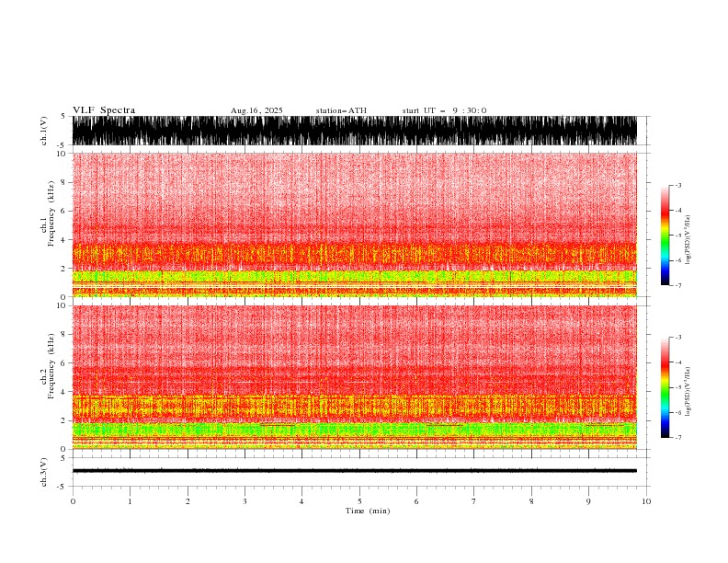728x563 pixels.
Task: Click time axis tick label '6'
Action: [x=416, y=501]
